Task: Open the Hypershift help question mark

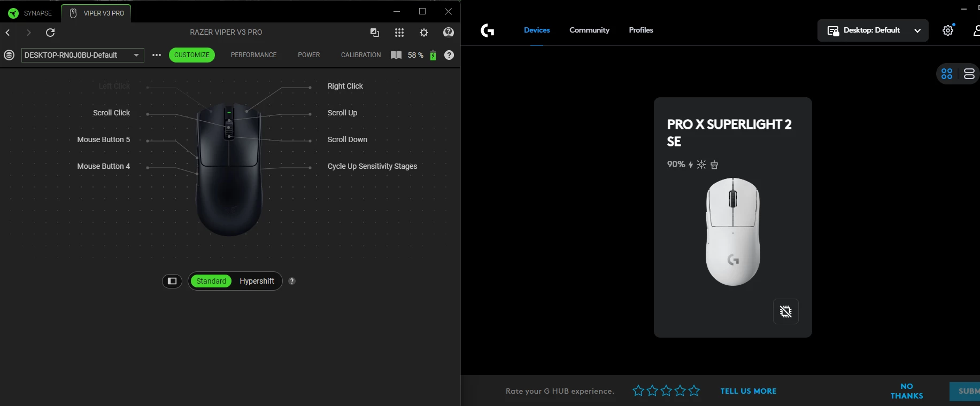Action: [x=292, y=281]
